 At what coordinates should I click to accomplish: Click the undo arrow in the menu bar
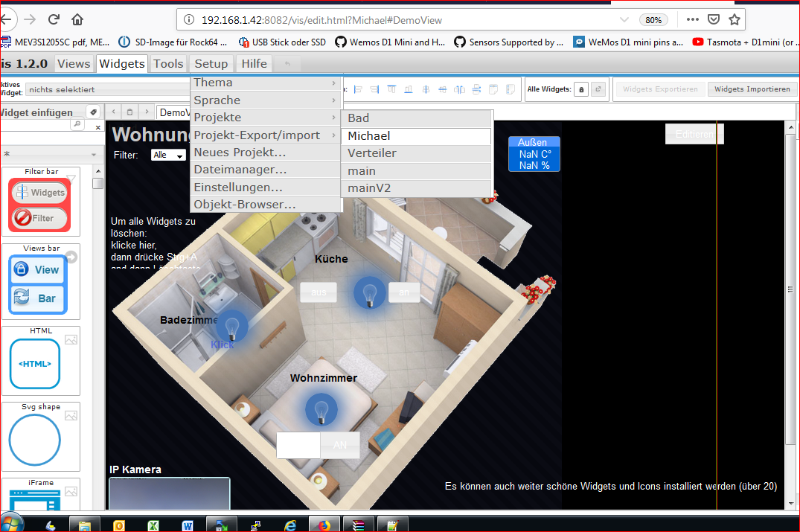287,64
